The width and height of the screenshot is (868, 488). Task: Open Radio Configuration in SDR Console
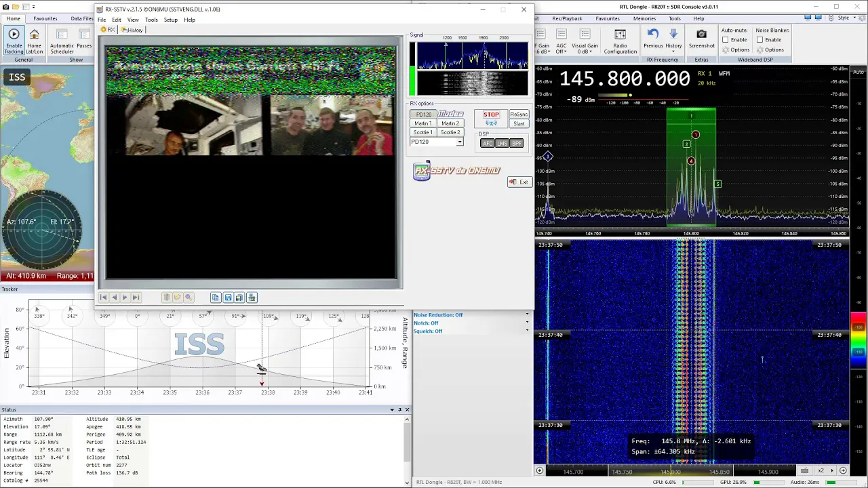point(620,41)
